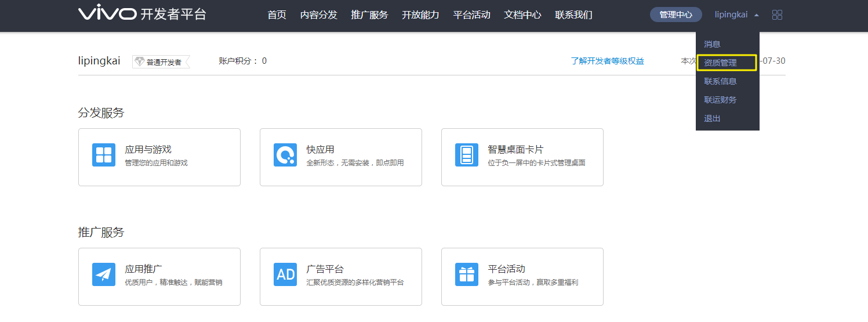Click the Quick App icon
The width and height of the screenshot is (868, 322).
pyautogui.click(x=285, y=155)
